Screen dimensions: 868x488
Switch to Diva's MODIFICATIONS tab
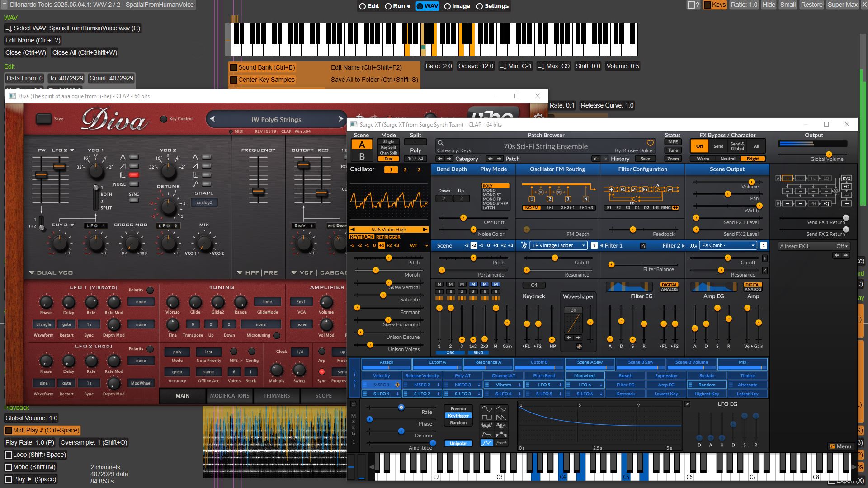point(230,396)
